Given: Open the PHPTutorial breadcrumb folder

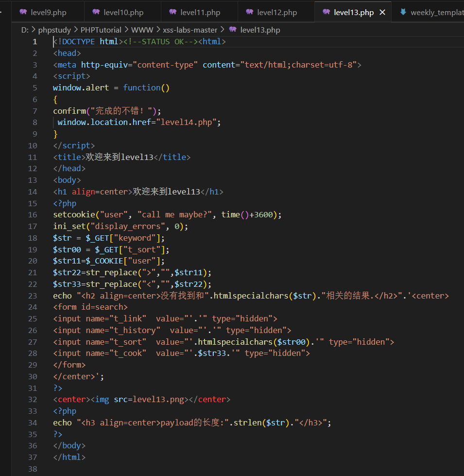Looking at the screenshot, I should coord(101,30).
